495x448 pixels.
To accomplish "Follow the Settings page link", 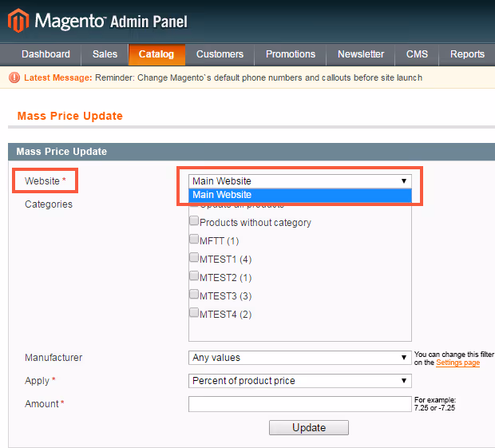I will pyautogui.click(x=457, y=363).
